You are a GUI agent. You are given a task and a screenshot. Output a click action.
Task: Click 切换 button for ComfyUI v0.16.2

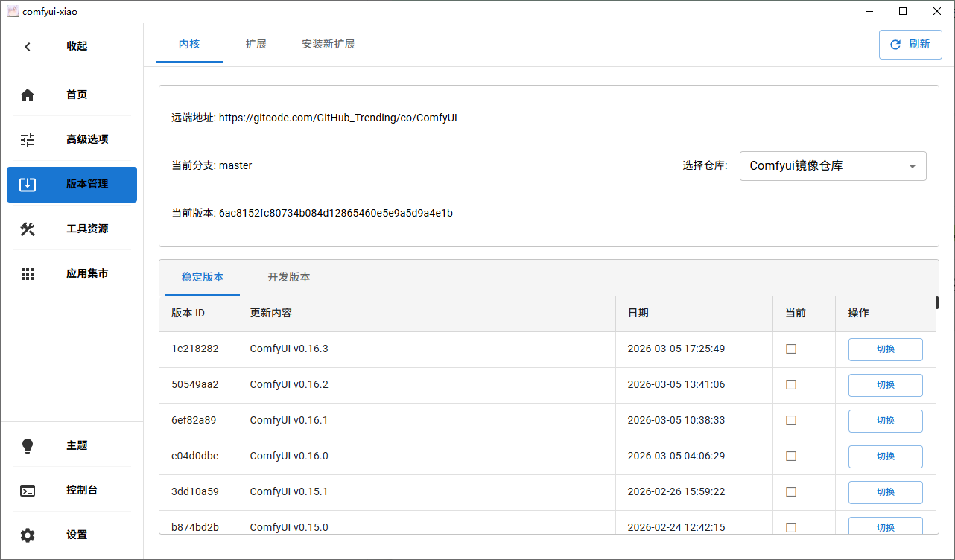885,385
